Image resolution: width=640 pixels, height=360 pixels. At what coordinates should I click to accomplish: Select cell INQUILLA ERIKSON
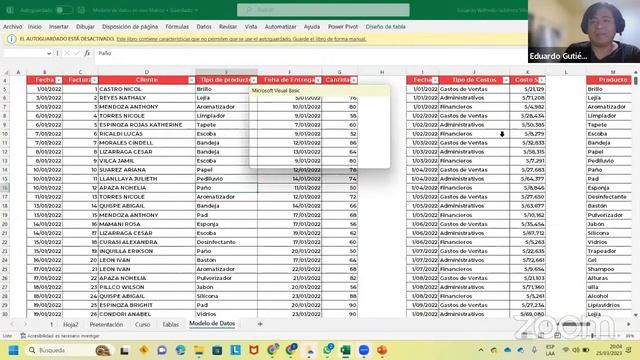[147, 251]
